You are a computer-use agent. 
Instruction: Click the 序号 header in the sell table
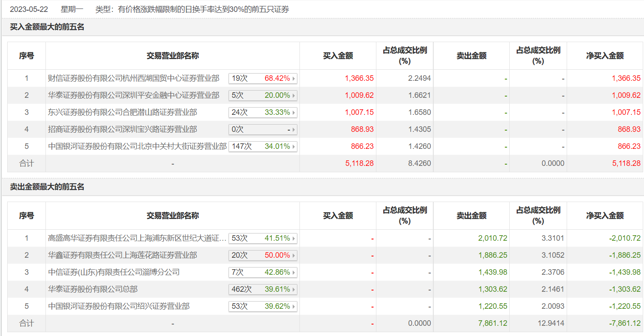tap(26, 216)
